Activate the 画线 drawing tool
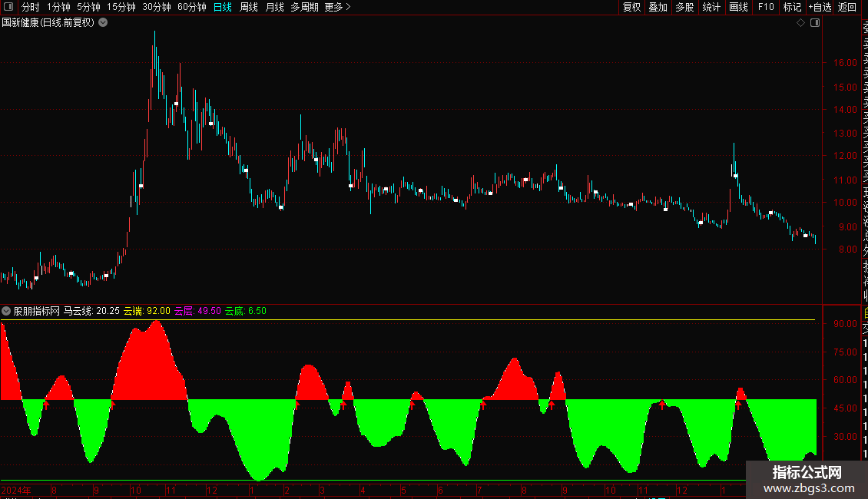Image resolution: width=868 pixels, height=499 pixels. (738, 7)
